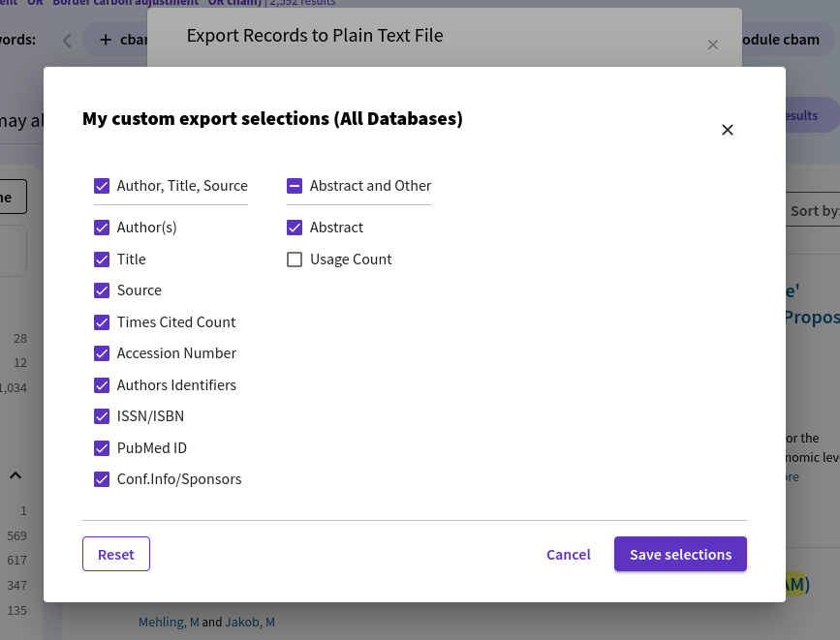840x640 pixels.
Task: Uncheck the Abstract checkbox
Action: (295, 228)
